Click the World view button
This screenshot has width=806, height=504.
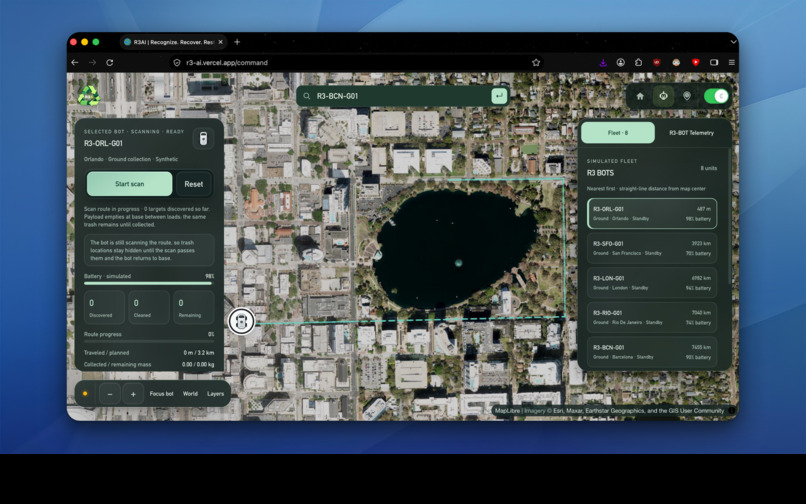[190, 394]
